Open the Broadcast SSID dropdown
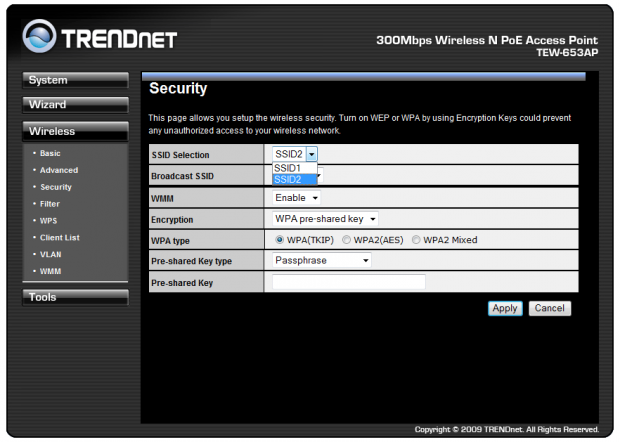The width and height of the screenshot is (620, 442). tap(320, 175)
